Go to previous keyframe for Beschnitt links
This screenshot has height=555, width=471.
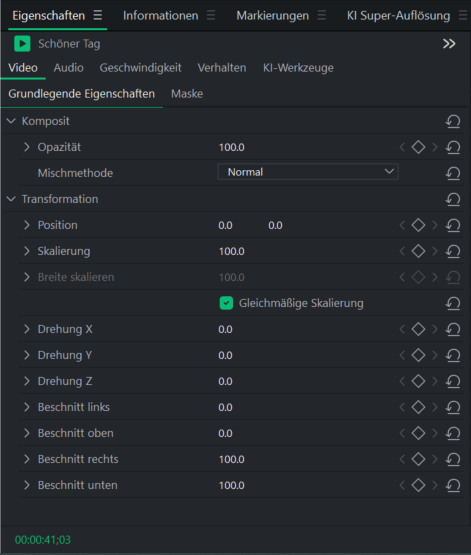coord(402,407)
